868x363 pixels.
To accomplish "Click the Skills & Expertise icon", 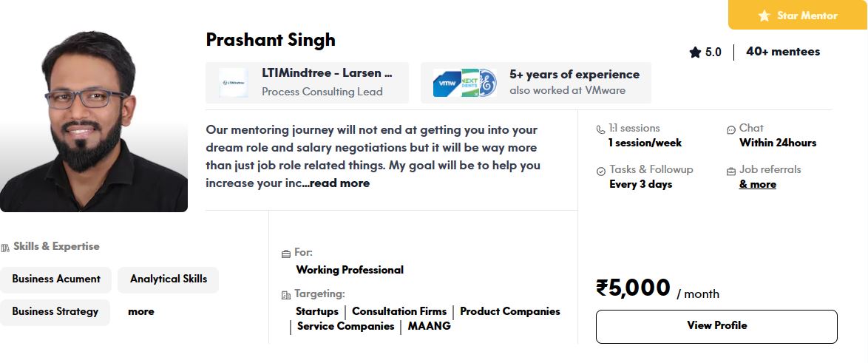I will tap(5, 248).
